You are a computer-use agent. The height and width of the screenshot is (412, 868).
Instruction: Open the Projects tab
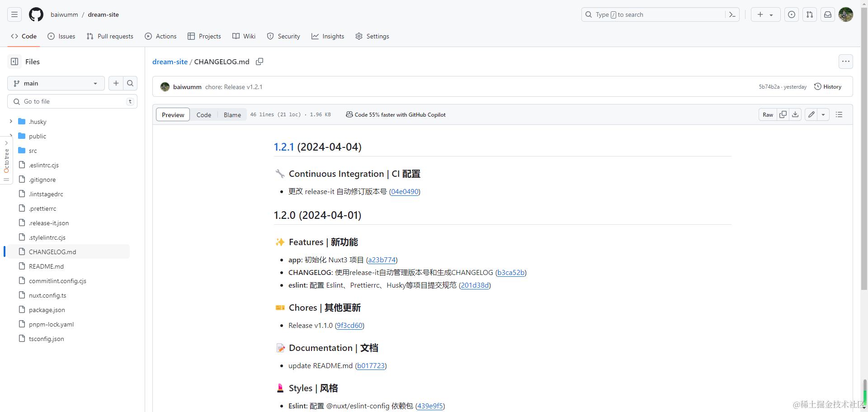point(204,36)
